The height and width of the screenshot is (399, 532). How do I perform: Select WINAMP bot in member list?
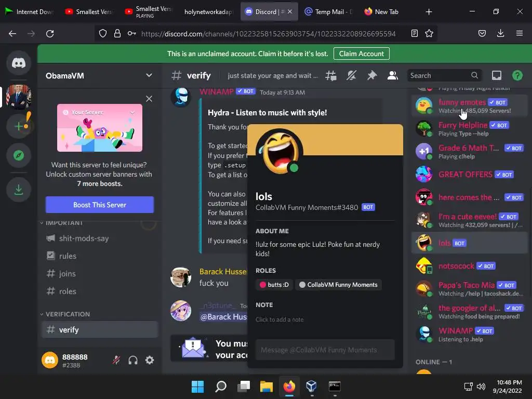click(470, 334)
